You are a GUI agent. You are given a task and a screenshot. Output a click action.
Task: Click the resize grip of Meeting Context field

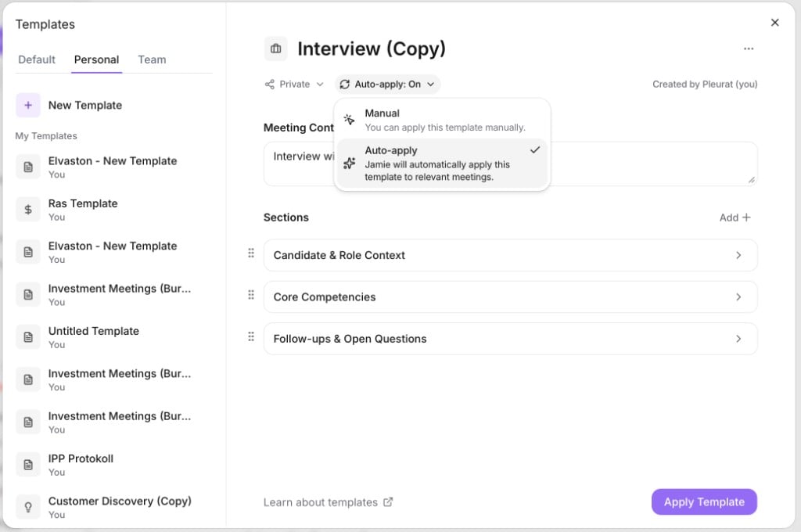click(752, 180)
